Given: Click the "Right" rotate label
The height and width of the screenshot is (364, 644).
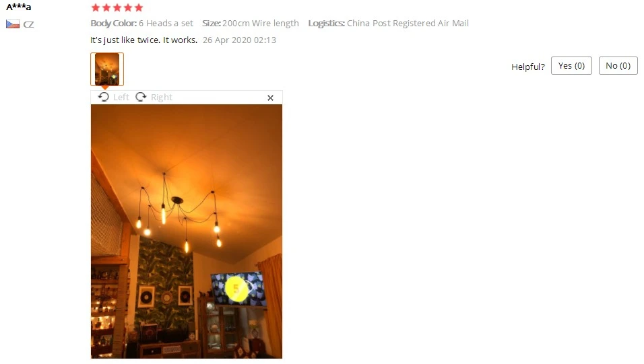Looking at the screenshot, I should pos(162,98).
